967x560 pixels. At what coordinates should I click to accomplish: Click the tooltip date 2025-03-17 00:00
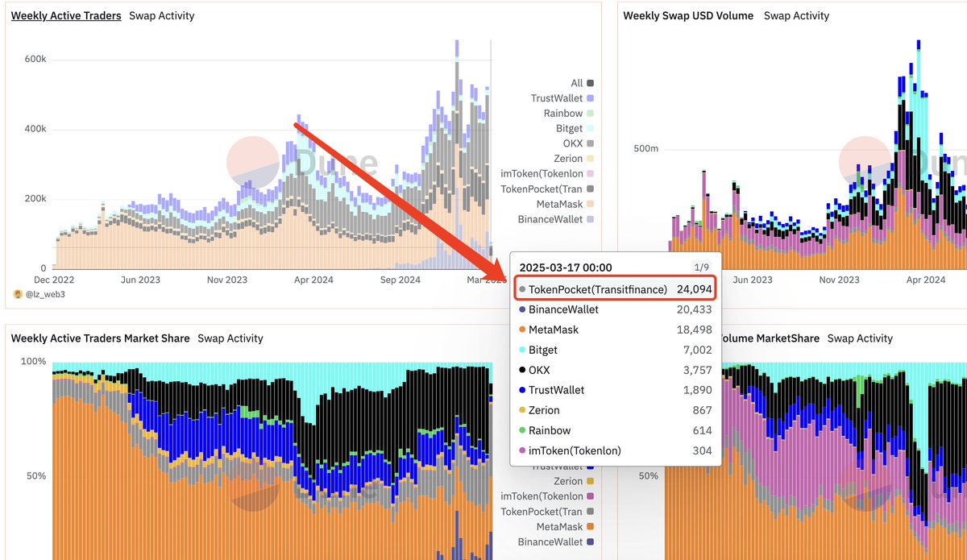[x=566, y=268]
